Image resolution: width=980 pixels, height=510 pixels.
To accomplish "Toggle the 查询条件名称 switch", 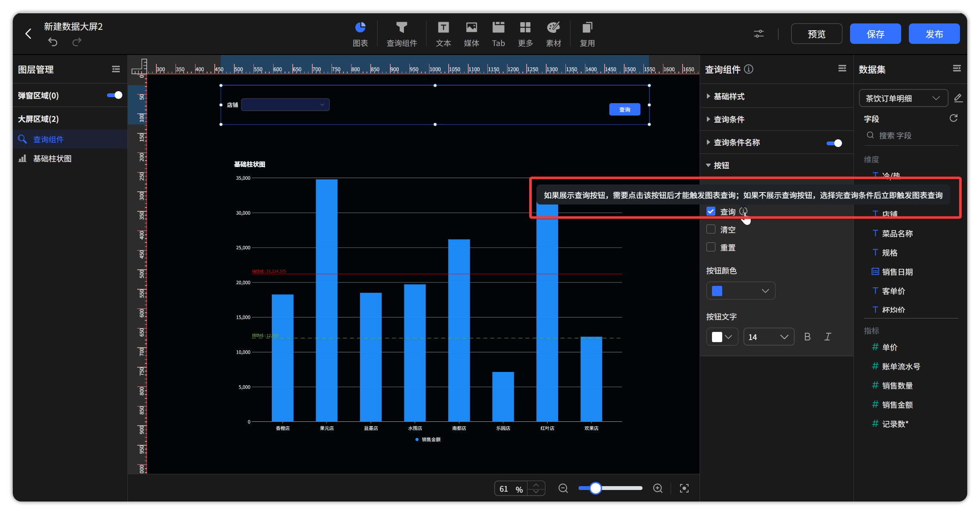I will (834, 143).
